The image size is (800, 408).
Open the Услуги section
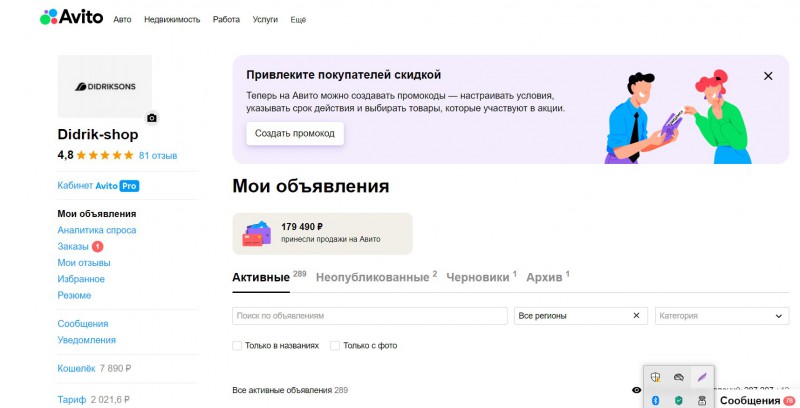(x=265, y=20)
